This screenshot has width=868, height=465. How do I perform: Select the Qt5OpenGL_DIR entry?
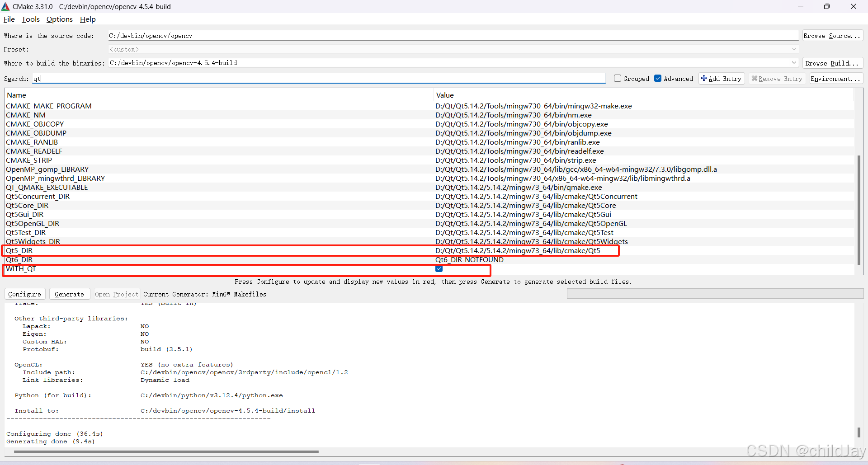tap(33, 224)
